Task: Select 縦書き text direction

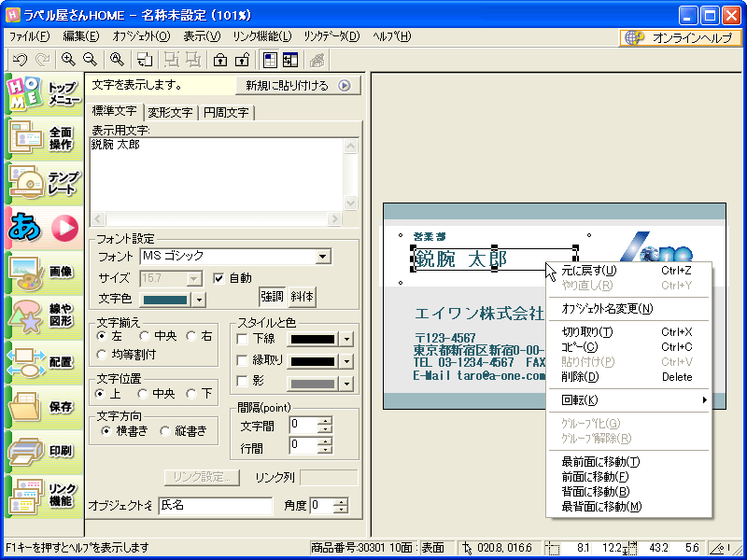Action: pos(165,431)
